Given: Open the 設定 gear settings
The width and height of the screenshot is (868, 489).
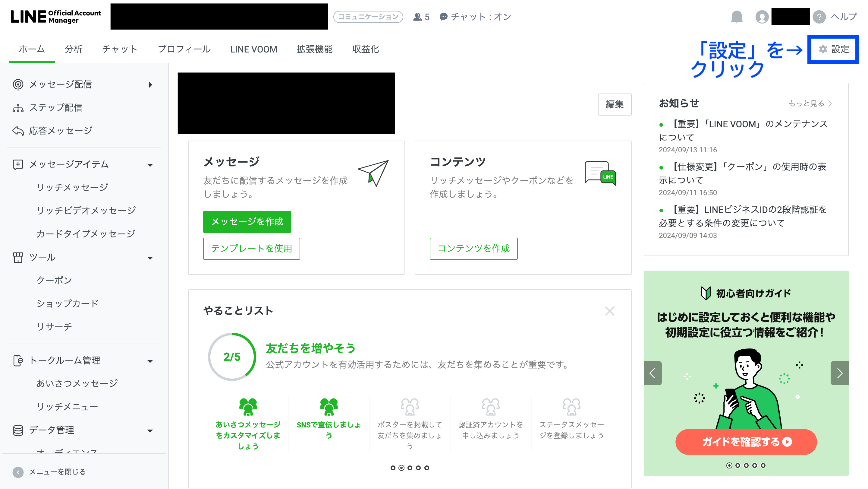Looking at the screenshot, I should pyautogui.click(x=834, y=49).
